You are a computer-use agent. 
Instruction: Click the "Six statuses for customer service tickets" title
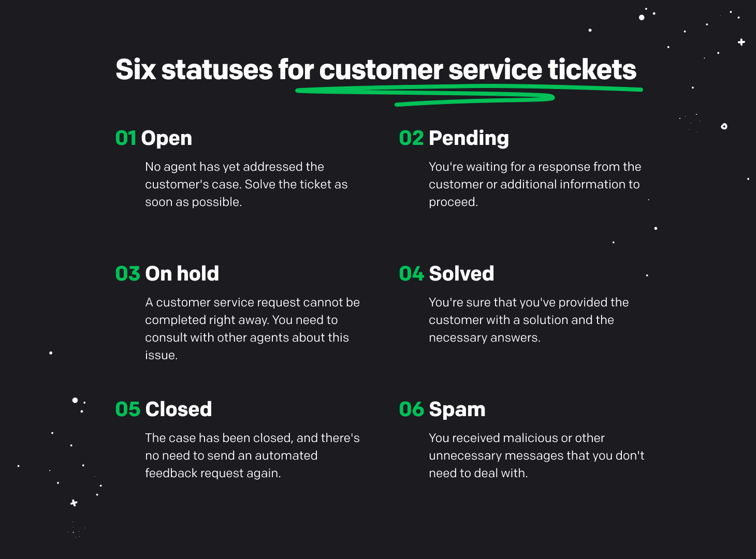click(x=375, y=69)
